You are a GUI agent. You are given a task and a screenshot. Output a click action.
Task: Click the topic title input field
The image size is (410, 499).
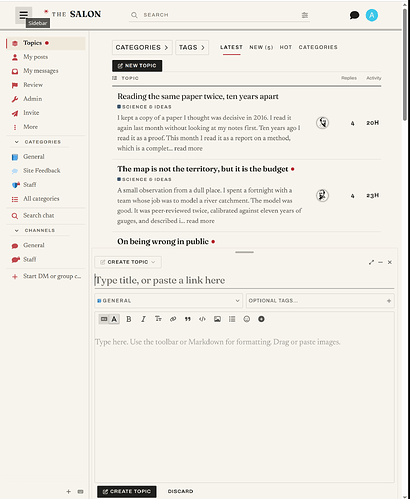244,280
